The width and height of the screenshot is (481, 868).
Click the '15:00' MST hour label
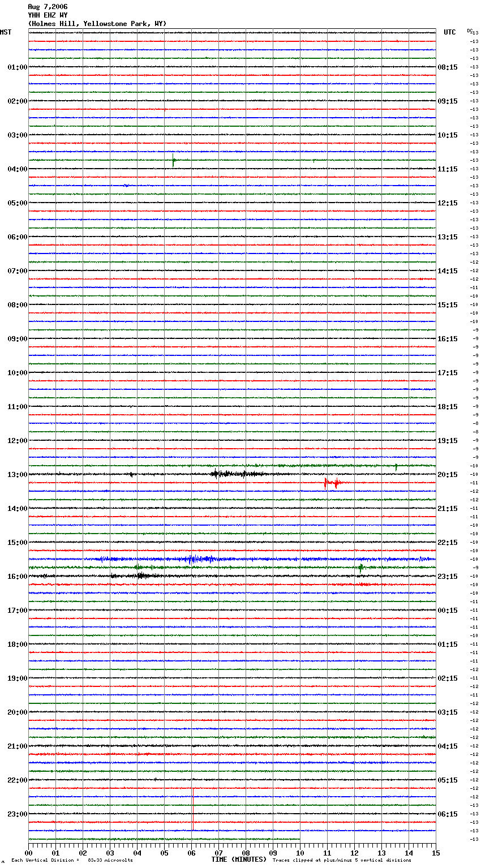coord(18,543)
